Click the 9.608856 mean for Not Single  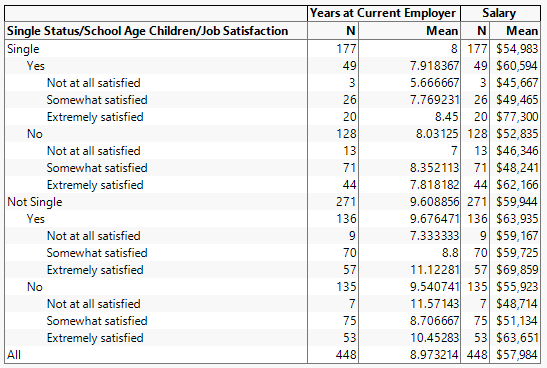coord(434,202)
